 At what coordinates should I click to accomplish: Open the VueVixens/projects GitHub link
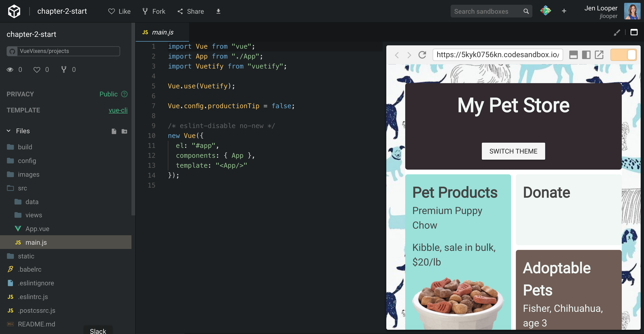[63, 51]
